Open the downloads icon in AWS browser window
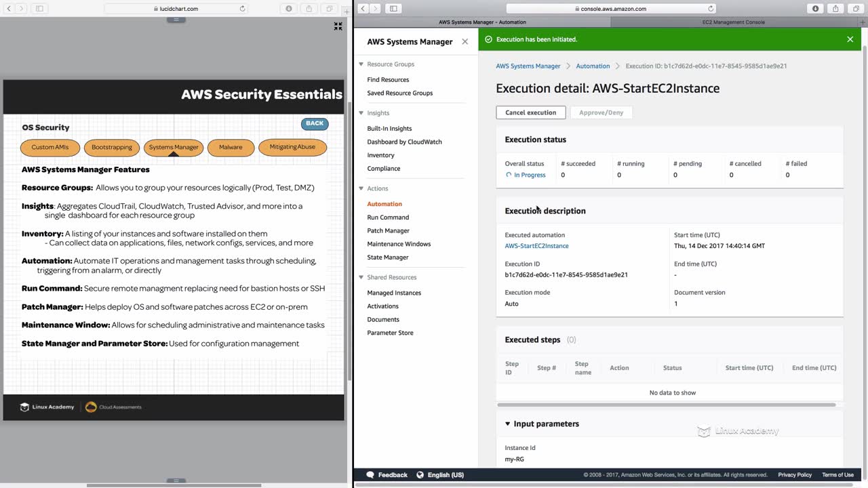This screenshot has width=868, height=488. point(815,9)
